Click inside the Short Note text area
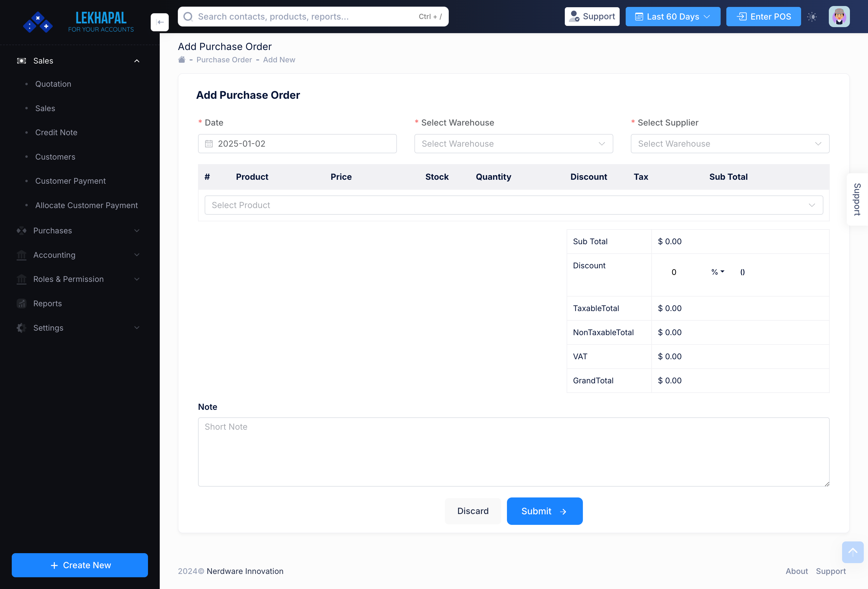 tap(513, 452)
